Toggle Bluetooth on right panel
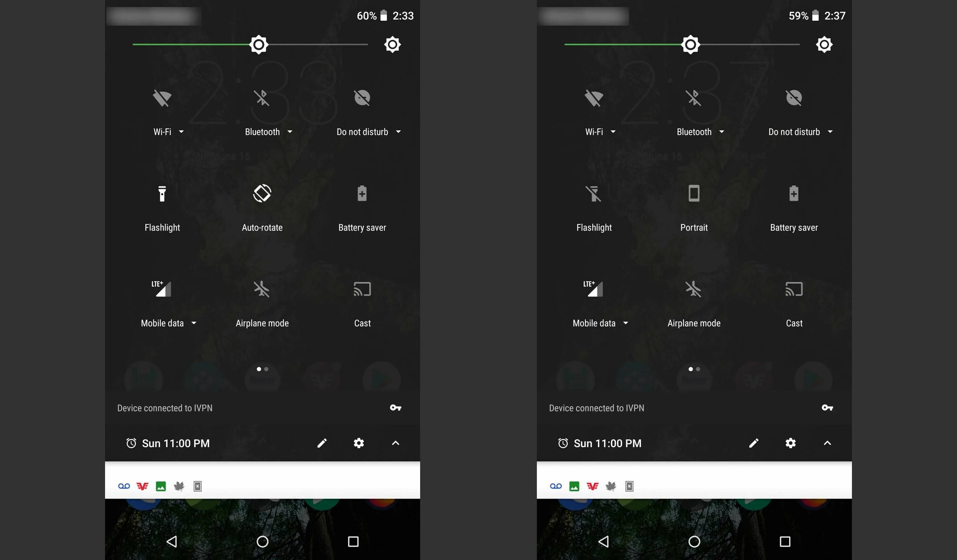Image resolution: width=957 pixels, height=560 pixels. click(694, 97)
